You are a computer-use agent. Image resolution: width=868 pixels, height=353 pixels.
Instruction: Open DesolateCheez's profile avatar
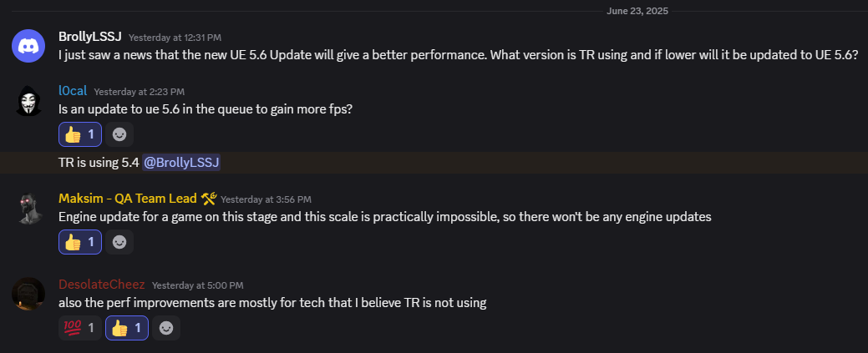(29, 294)
